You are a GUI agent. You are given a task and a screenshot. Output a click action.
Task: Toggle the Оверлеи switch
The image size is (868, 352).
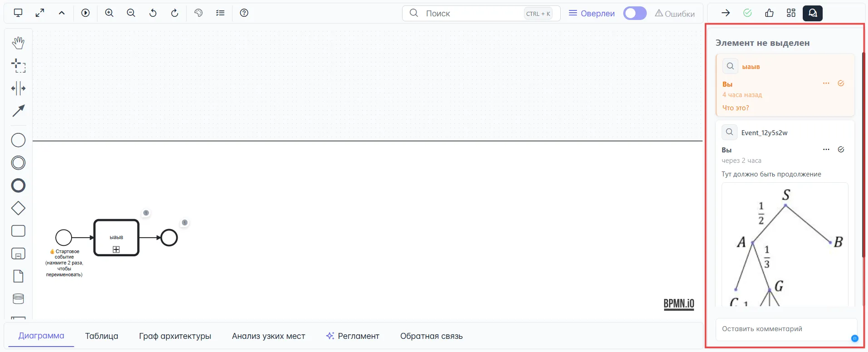(635, 14)
